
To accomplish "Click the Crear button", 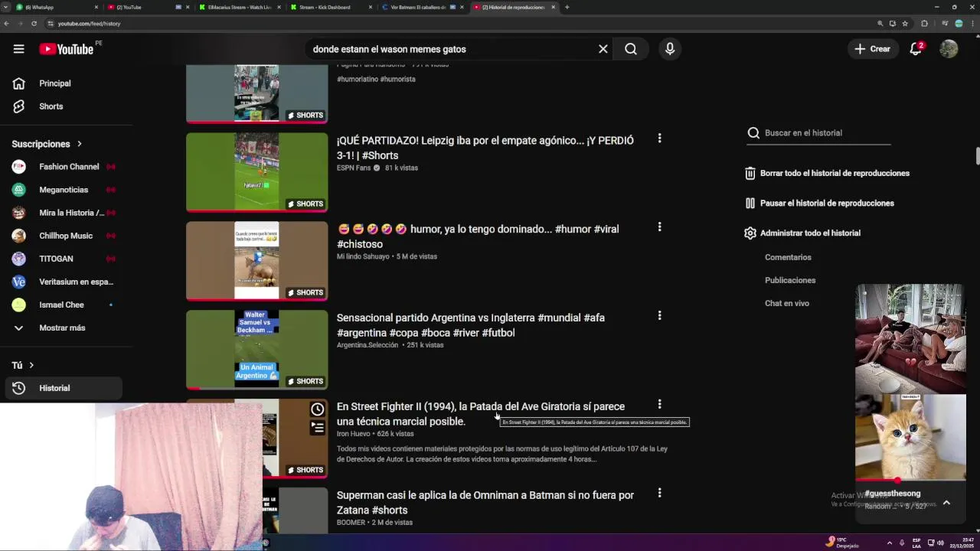I will click(873, 49).
